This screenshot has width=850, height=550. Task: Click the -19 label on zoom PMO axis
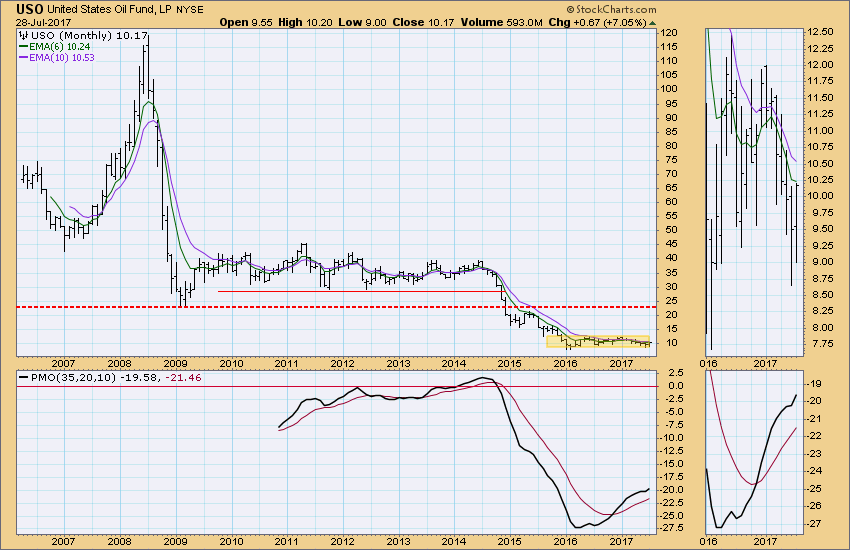tap(815, 384)
